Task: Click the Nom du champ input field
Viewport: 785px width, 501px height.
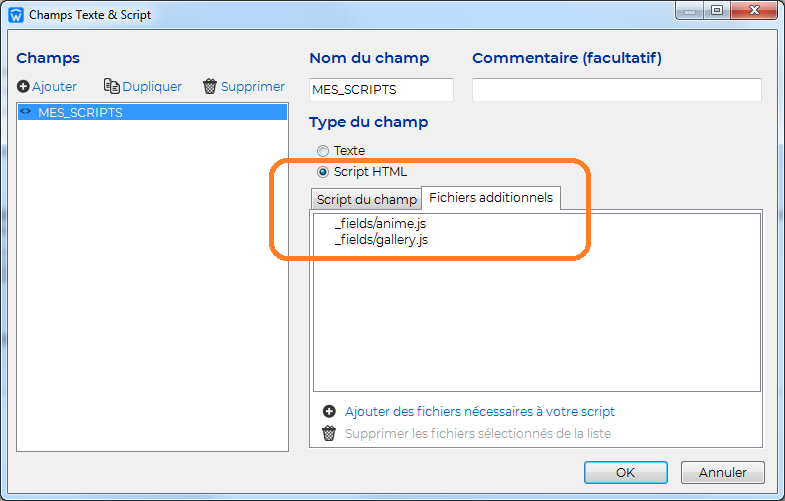Action: (381, 90)
